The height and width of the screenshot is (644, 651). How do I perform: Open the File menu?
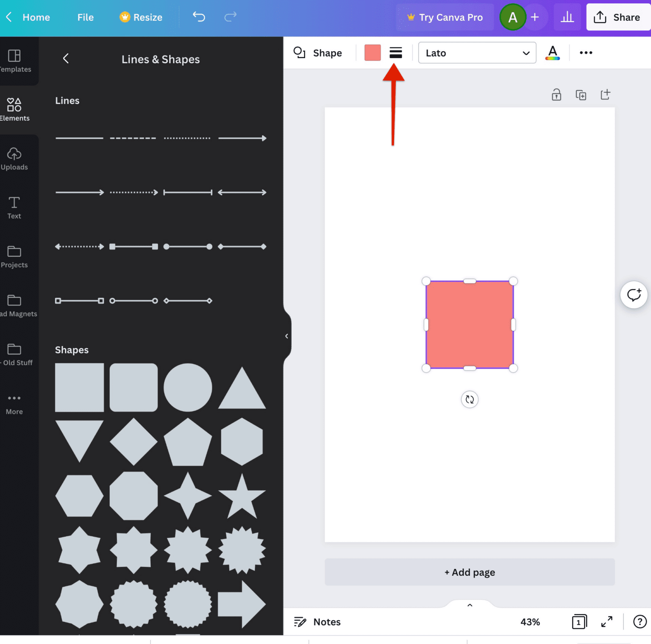tap(85, 17)
